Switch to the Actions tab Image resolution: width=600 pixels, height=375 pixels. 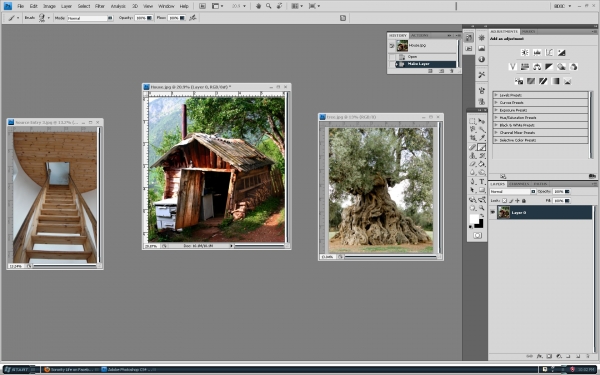tap(420, 35)
